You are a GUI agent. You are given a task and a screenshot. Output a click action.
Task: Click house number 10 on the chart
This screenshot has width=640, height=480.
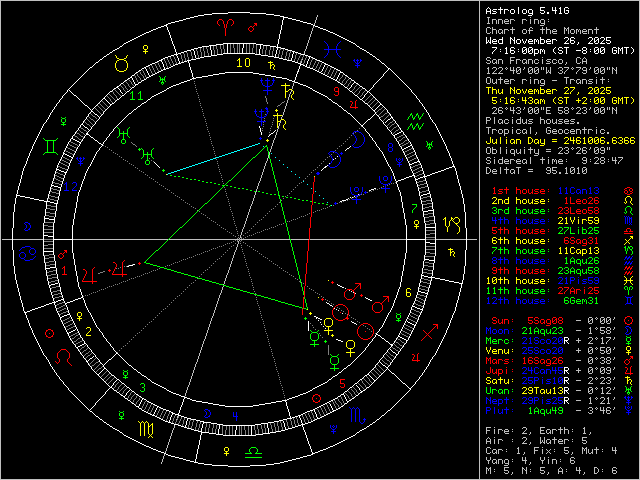pos(243,63)
